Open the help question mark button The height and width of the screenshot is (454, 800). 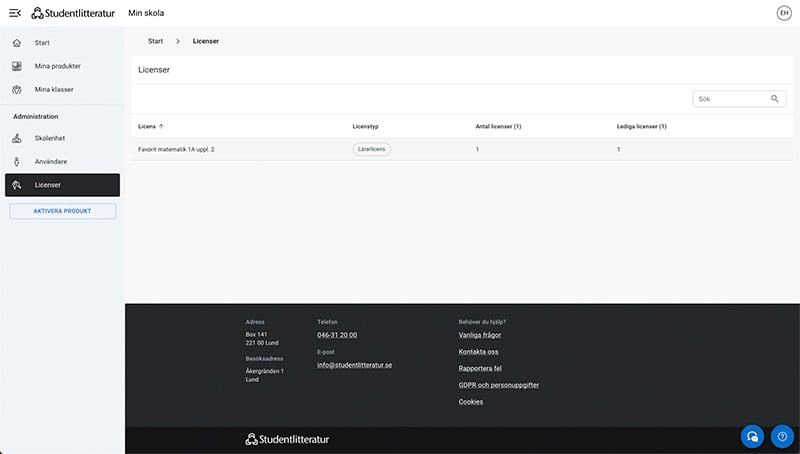point(782,437)
